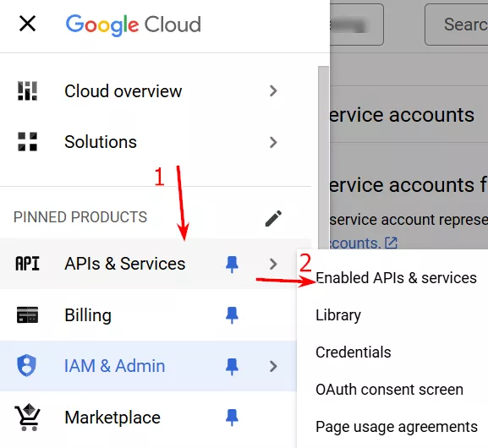Viewport: 488px width, 448px height.
Task: Click the Solutions grid icon
Action: click(27, 142)
